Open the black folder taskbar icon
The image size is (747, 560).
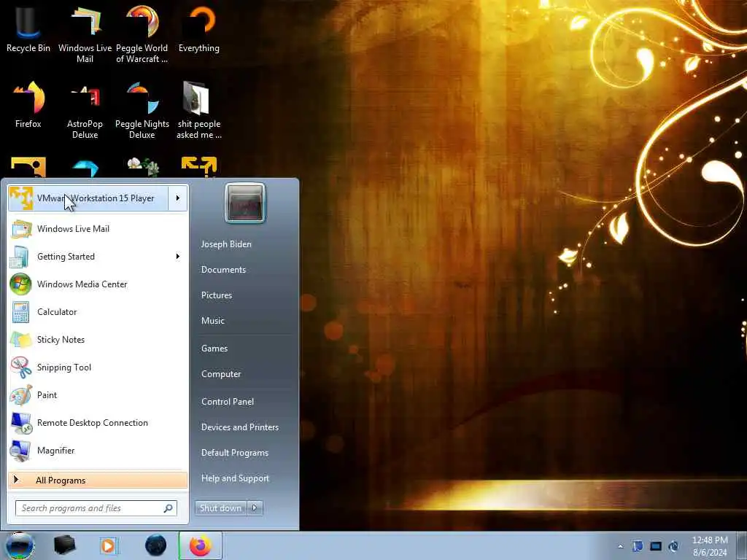tap(65, 545)
